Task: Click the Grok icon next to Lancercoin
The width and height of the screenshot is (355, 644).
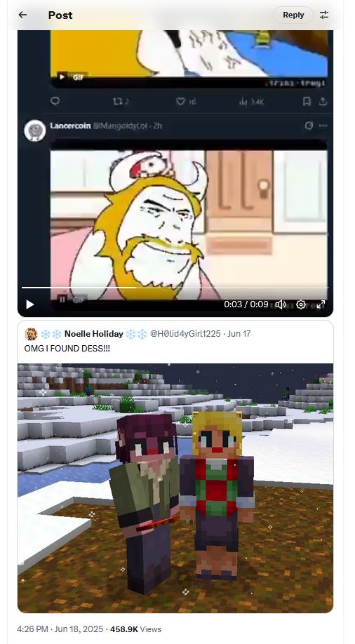Action: [x=309, y=126]
